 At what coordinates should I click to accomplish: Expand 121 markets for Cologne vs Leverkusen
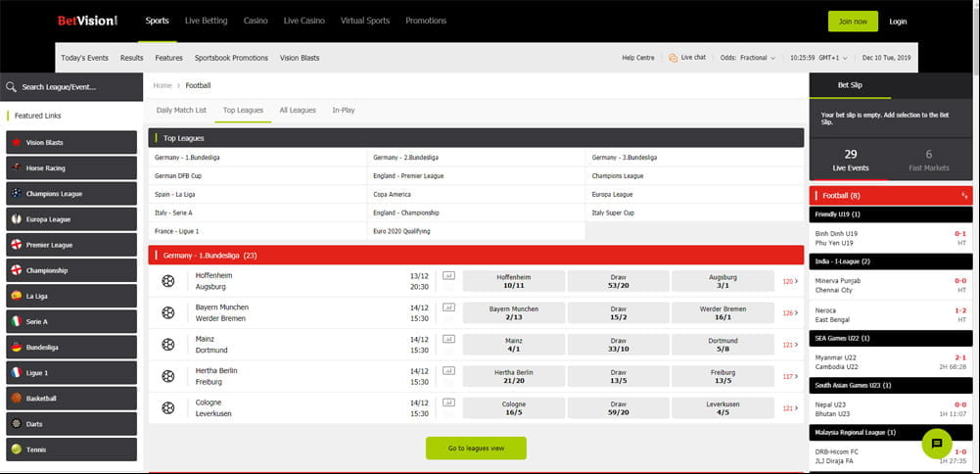pos(791,408)
